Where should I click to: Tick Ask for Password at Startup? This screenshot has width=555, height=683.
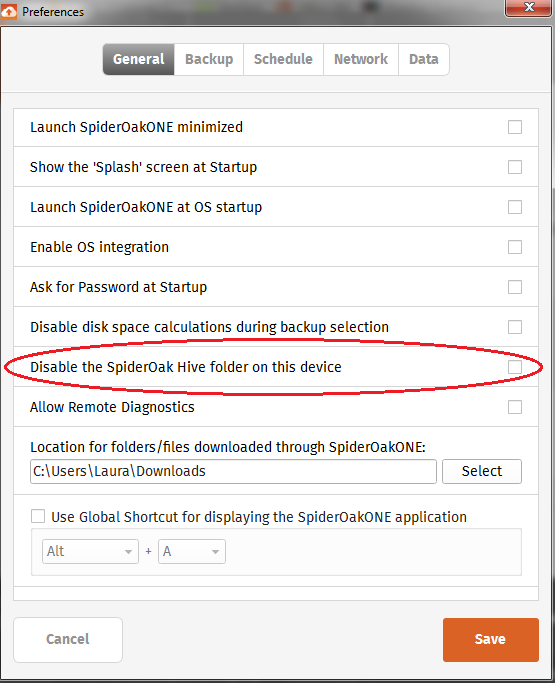tap(515, 287)
